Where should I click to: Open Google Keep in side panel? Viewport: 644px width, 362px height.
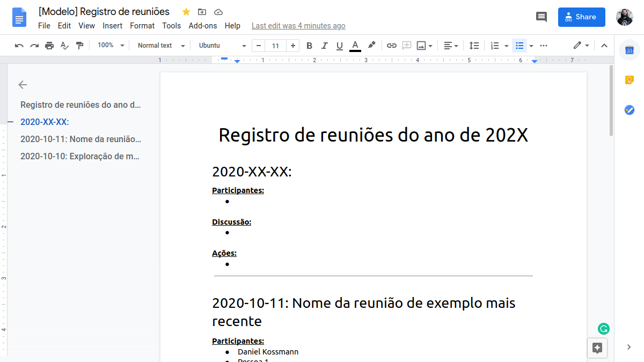[x=630, y=80]
